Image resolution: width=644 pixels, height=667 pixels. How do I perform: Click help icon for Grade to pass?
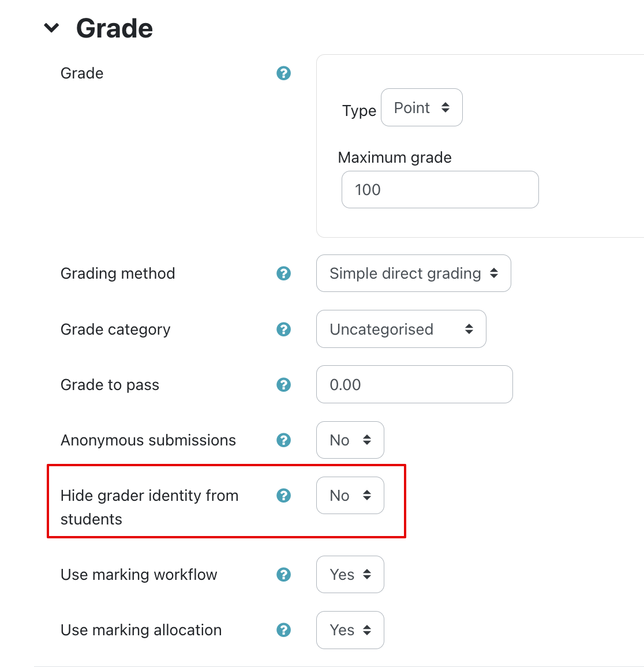283,385
